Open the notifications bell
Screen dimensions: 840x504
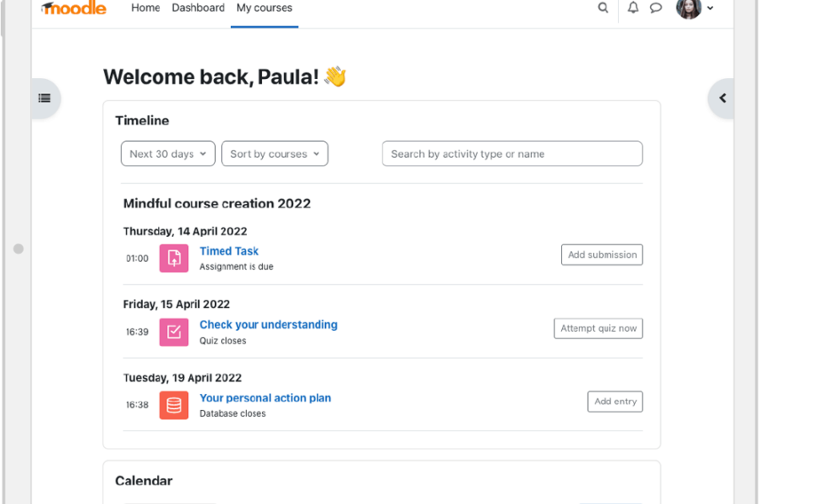pyautogui.click(x=633, y=8)
